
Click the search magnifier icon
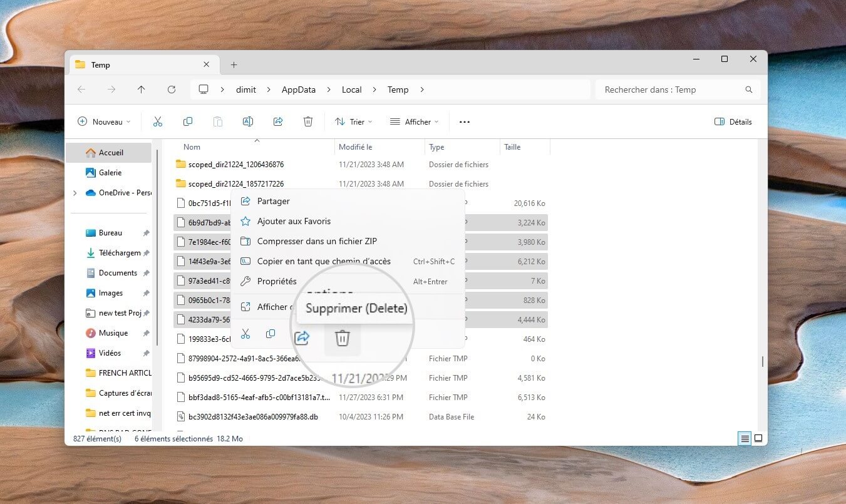click(x=749, y=90)
